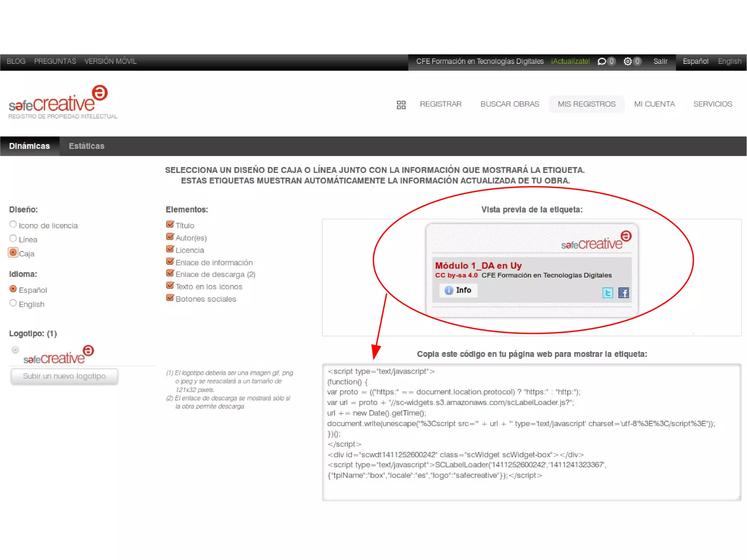Share via the Facebook icon in preview

click(x=623, y=293)
